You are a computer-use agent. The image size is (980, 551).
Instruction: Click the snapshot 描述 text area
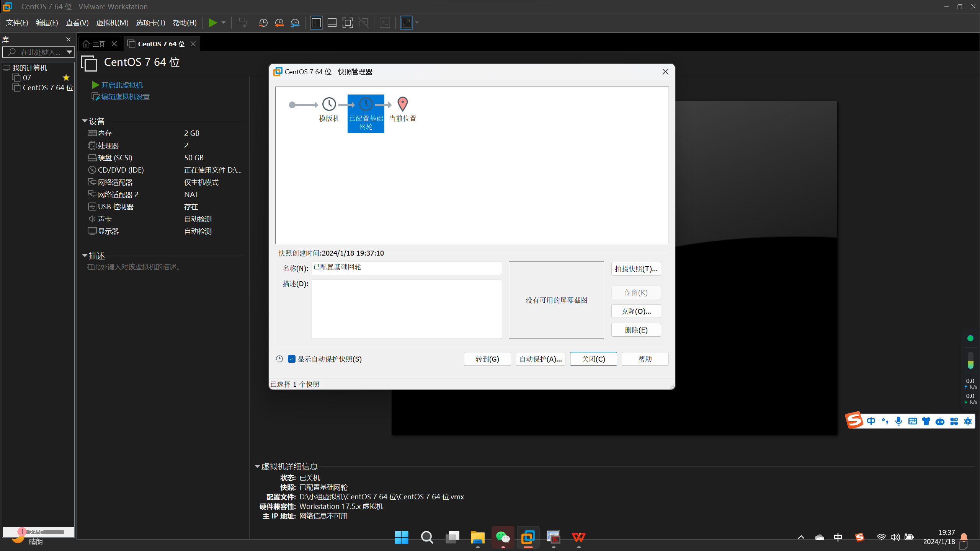click(x=407, y=309)
